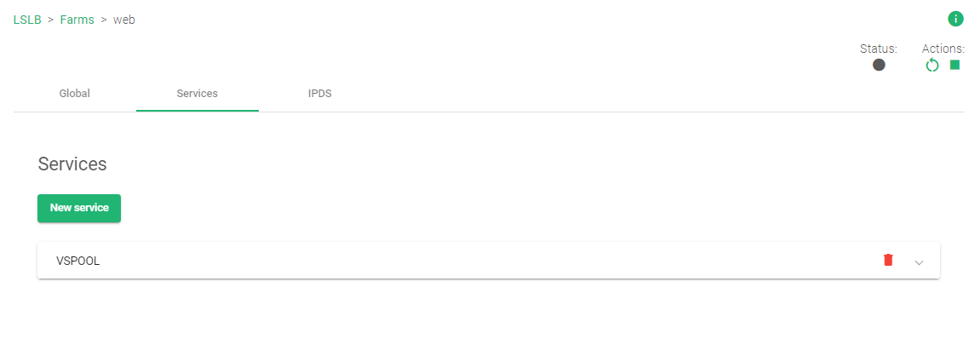Viewport: 980px width, 345px height.
Task: Click the Status: label text
Action: coord(879,48)
